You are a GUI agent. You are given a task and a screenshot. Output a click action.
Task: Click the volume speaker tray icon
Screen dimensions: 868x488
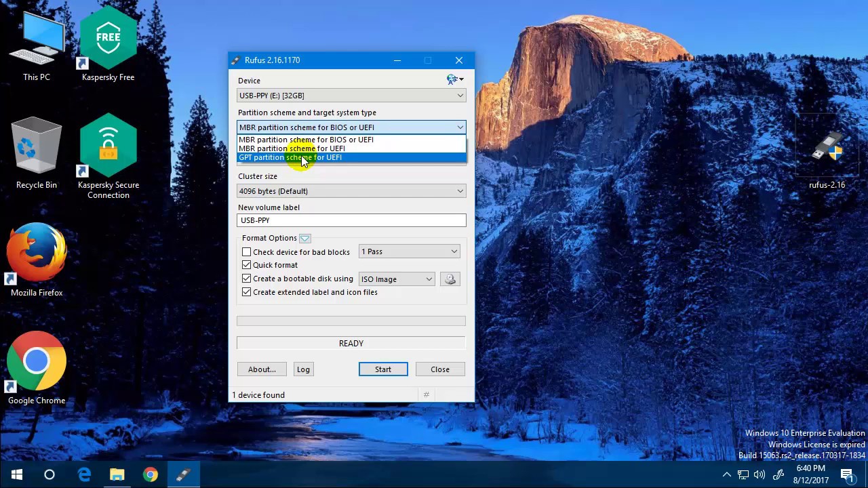[760, 475]
